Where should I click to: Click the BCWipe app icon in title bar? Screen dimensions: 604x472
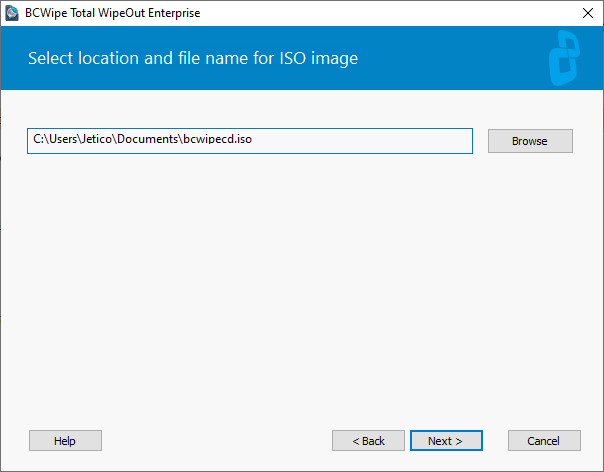(12, 13)
